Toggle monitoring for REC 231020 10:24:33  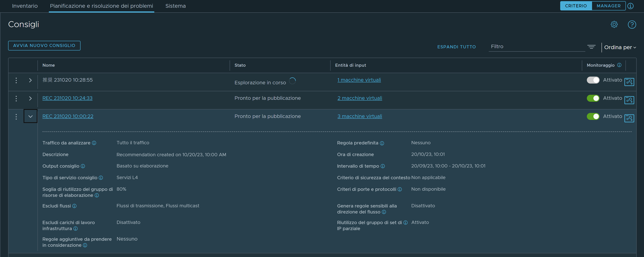tap(593, 98)
